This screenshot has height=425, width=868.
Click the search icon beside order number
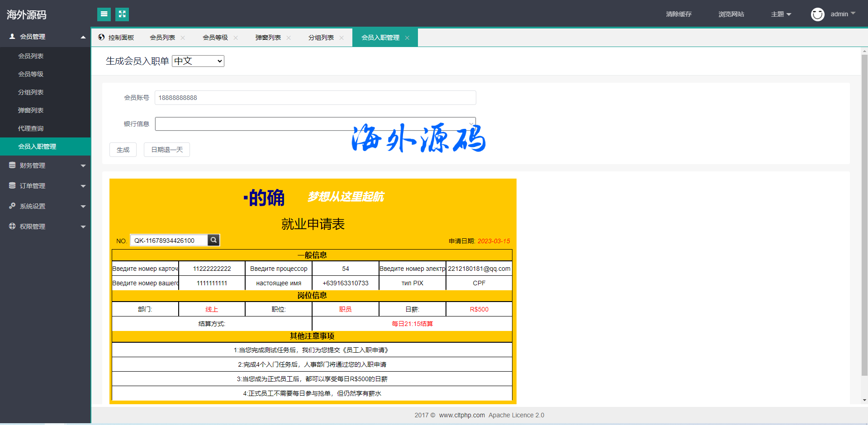tap(213, 240)
